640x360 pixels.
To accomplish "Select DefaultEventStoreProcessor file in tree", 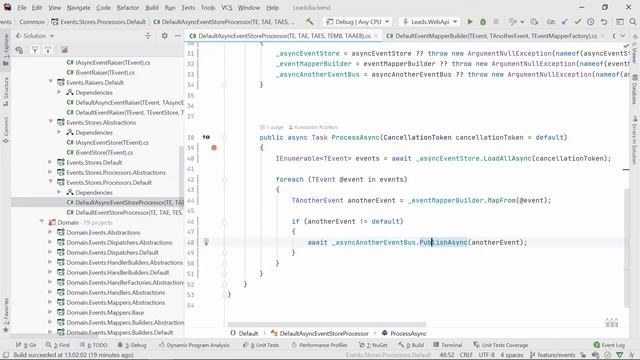I will [x=124, y=212].
